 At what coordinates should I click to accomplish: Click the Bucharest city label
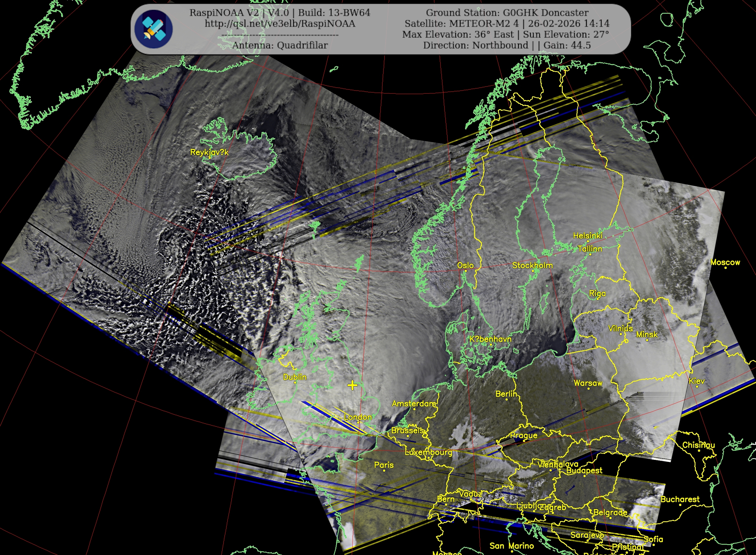click(680, 499)
